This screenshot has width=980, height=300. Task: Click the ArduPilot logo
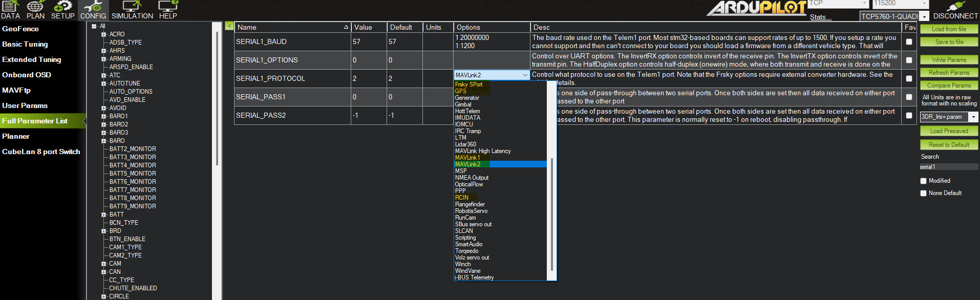tap(757, 8)
